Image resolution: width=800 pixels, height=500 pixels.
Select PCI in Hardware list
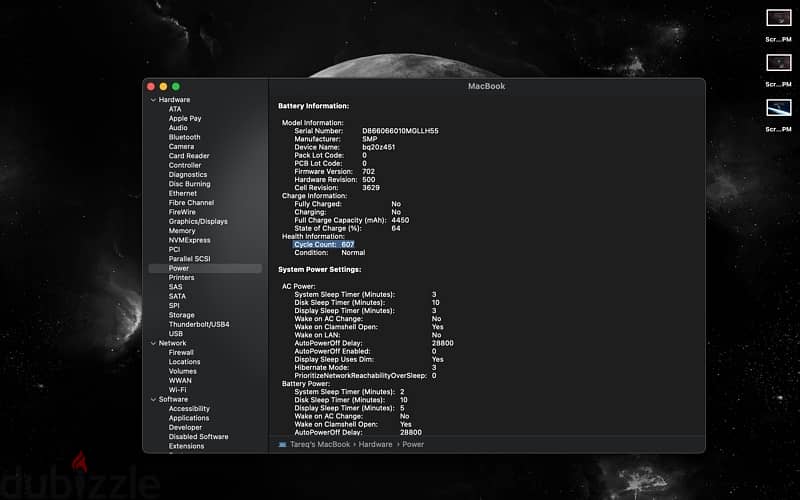tap(174, 249)
